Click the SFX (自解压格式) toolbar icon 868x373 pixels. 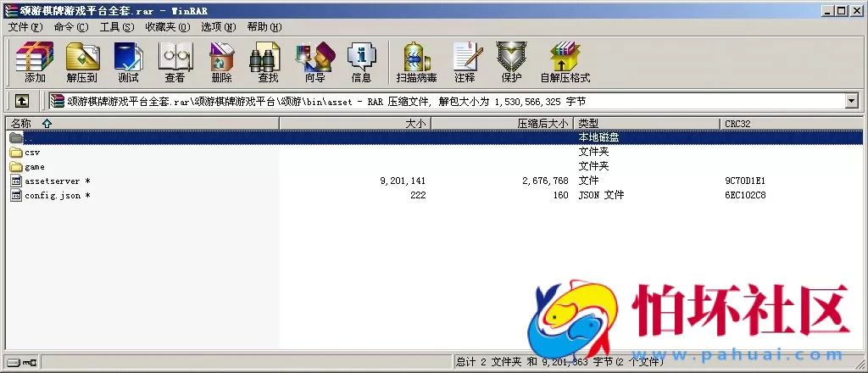coord(565,57)
